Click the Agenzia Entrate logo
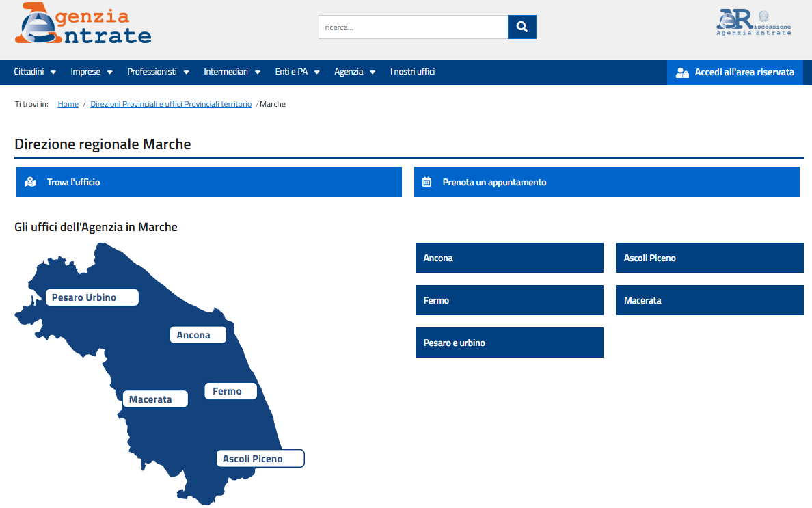The height and width of the screenshot is (508, 812). 83,25
